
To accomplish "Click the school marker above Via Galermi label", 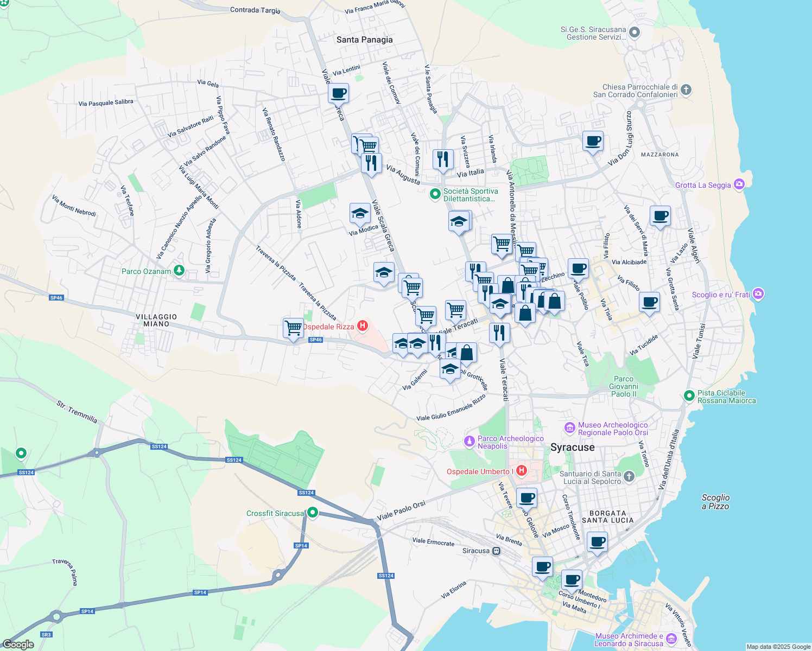I will pyautogui.click(x=450, y=369).
